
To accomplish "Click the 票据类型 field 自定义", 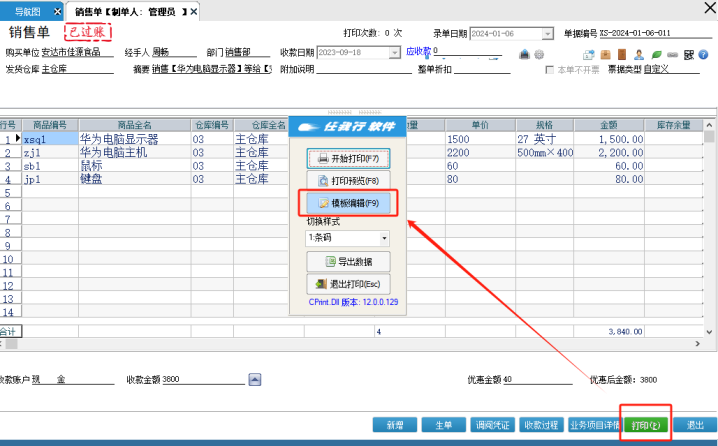I will (x=671, y=69).
